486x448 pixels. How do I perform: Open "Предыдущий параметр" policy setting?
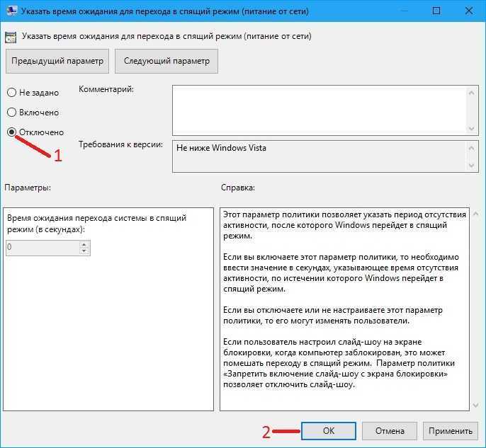click(x=57, y=61)
